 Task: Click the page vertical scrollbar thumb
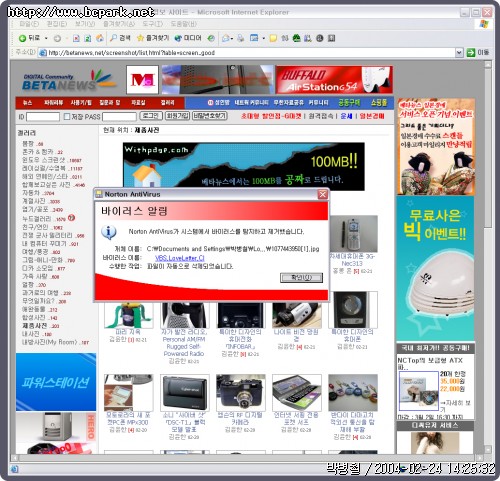click(488, 148)
